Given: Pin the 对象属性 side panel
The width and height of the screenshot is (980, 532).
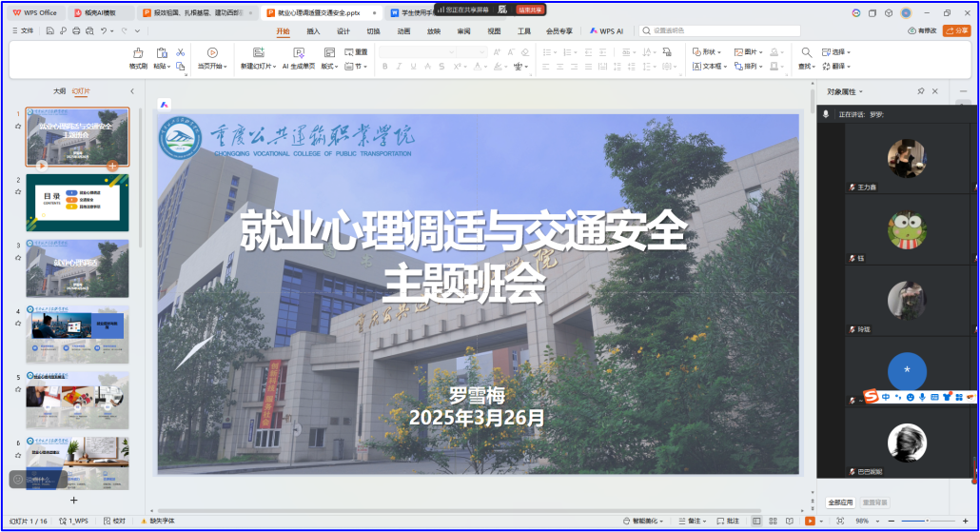Looking at the screenshot, I should 920,91.
